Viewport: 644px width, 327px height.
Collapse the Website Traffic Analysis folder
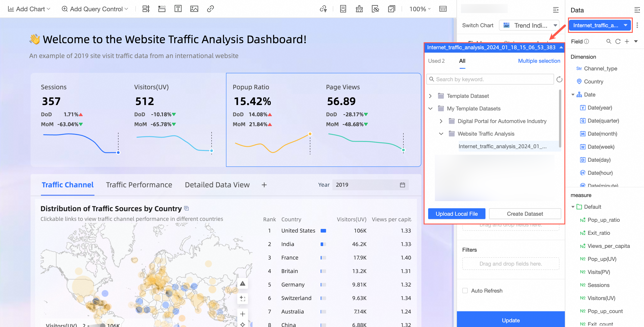[441, 134]
